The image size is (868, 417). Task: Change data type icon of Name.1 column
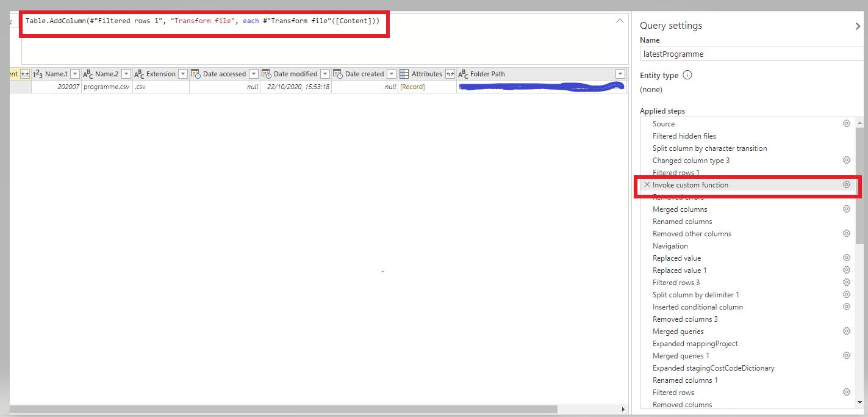coord(37,74)
